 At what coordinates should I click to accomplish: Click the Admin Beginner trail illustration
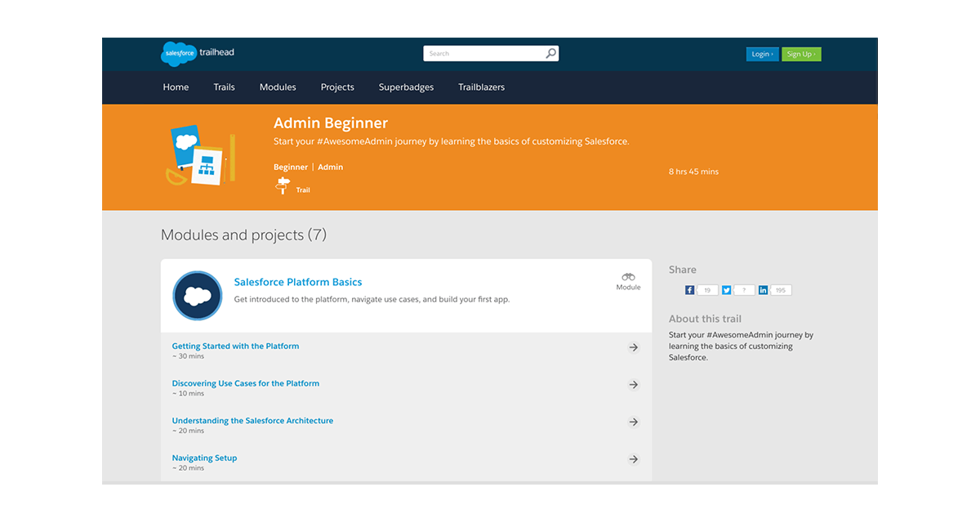pyautogui.click(x=198, y=155)
